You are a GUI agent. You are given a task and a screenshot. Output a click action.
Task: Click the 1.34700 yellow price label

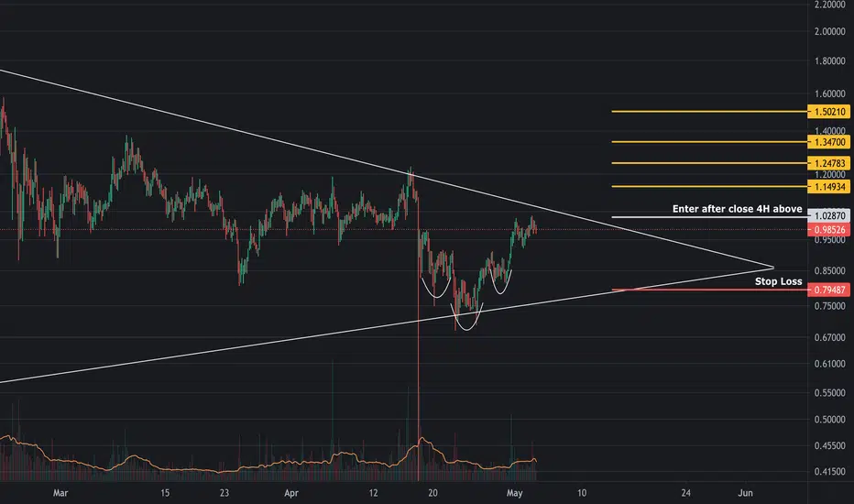pos(828,142)
